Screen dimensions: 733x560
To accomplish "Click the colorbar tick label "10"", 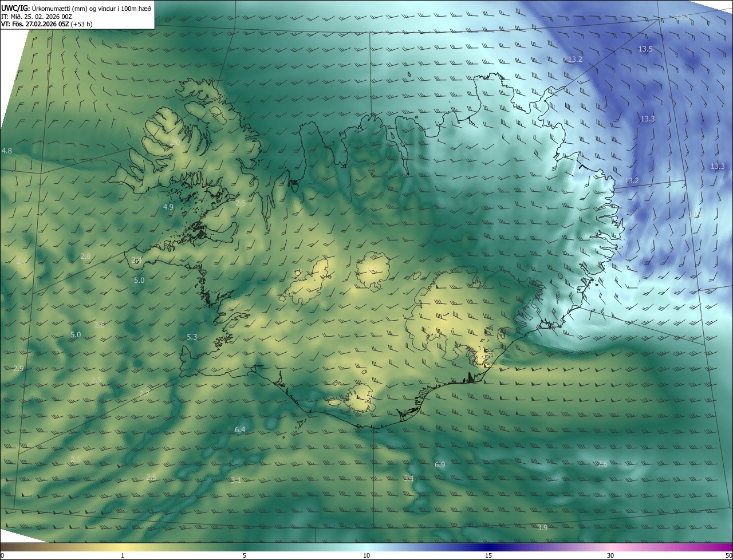I will click(x=366, y=555).
